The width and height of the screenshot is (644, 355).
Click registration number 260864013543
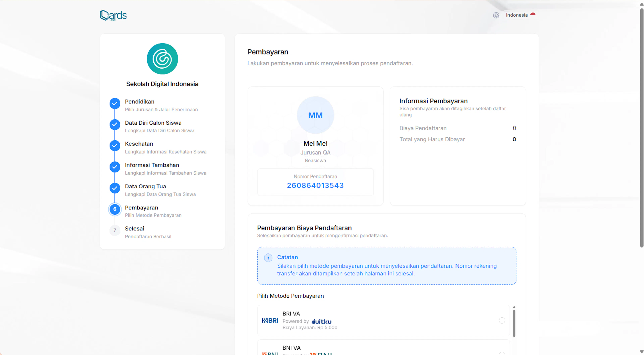[x=315, y=185]
